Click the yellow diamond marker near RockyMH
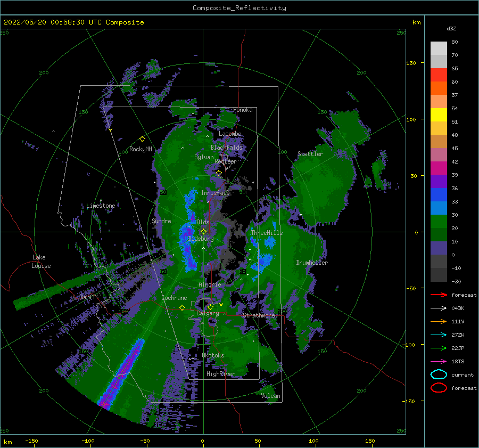Viewport: 479px width, 448px height. (142, 139)
